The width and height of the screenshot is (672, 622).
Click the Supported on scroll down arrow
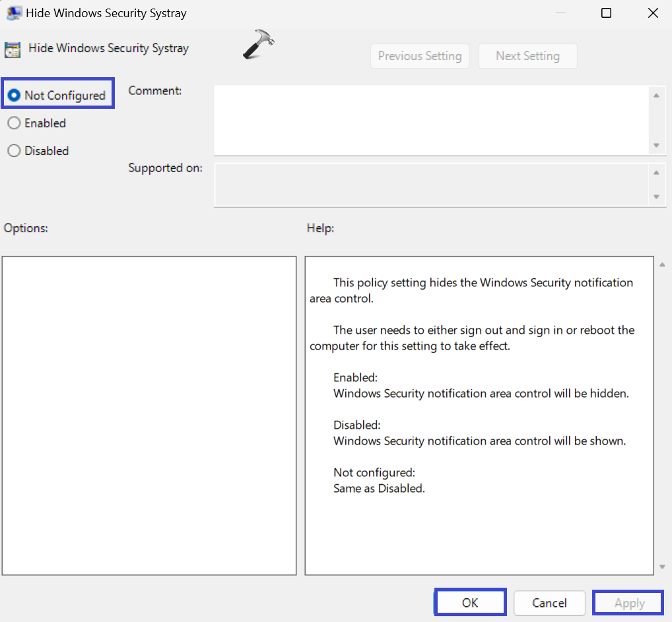[655, 197]
